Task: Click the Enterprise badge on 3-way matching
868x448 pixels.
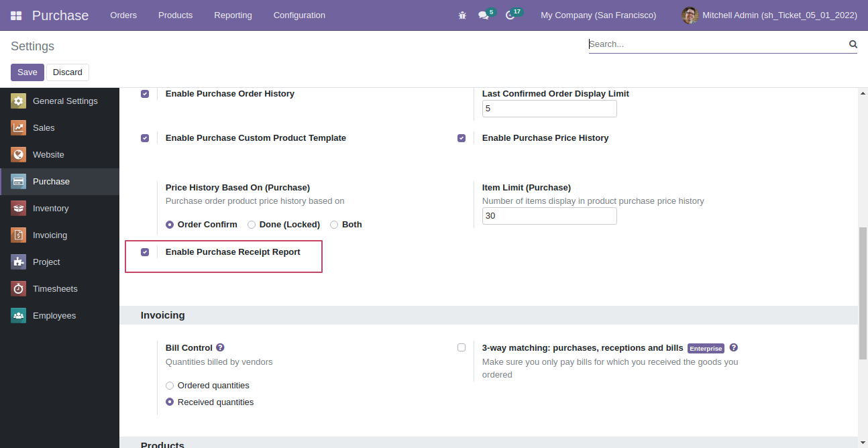Action: tap(706, 349)
